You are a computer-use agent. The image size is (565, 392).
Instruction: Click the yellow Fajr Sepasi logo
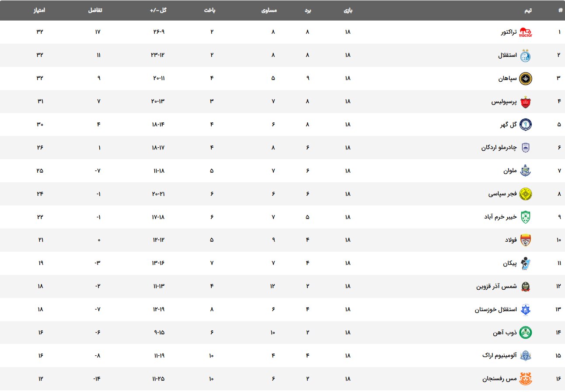525,194
